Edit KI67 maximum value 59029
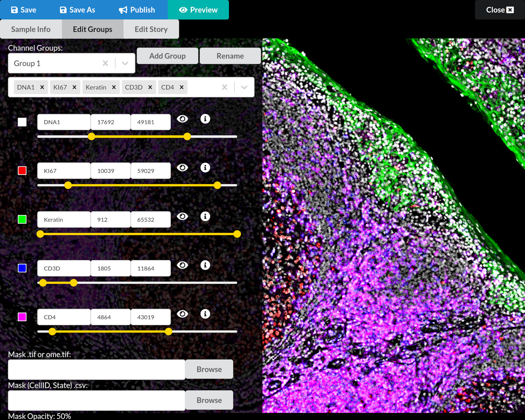 click(151, 171)
